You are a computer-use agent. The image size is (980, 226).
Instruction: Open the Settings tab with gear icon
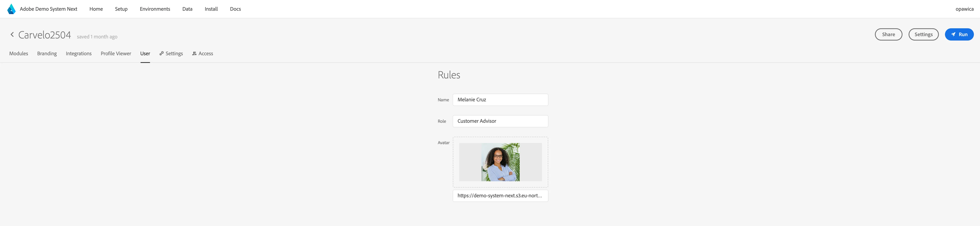click(x=171, y=54)
